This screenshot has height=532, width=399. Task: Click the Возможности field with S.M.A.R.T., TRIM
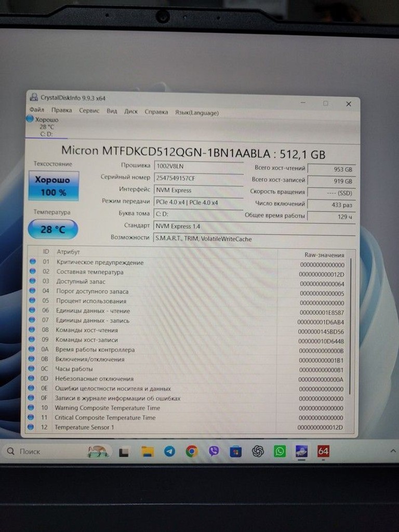click(255, 239)
